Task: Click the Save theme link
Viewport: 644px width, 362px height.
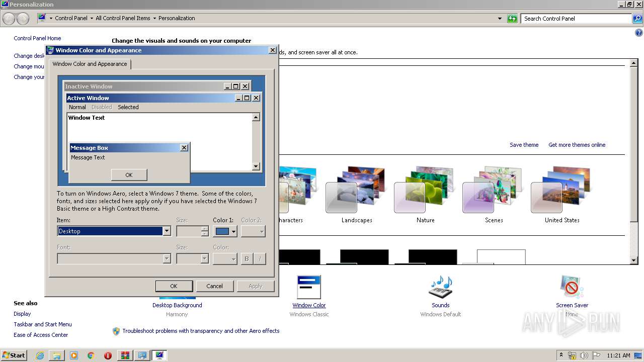Action: point(524,145)
